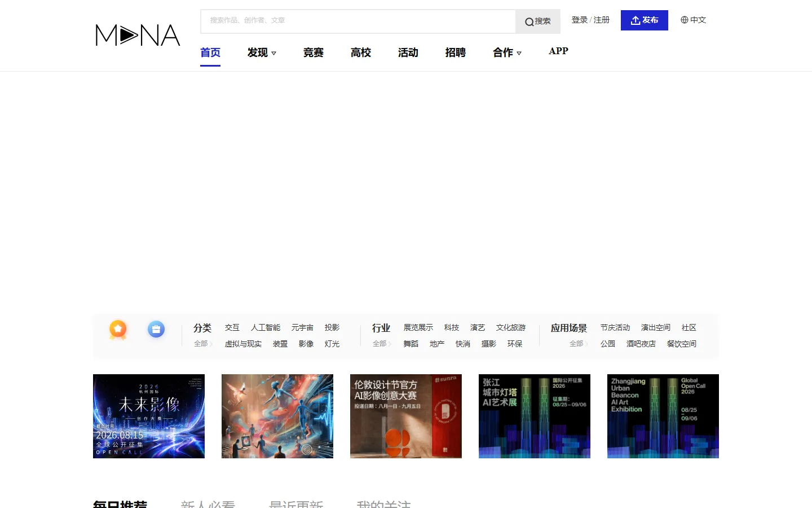Open the 注册 register link
812x508 pixels.
coord(602,20)
